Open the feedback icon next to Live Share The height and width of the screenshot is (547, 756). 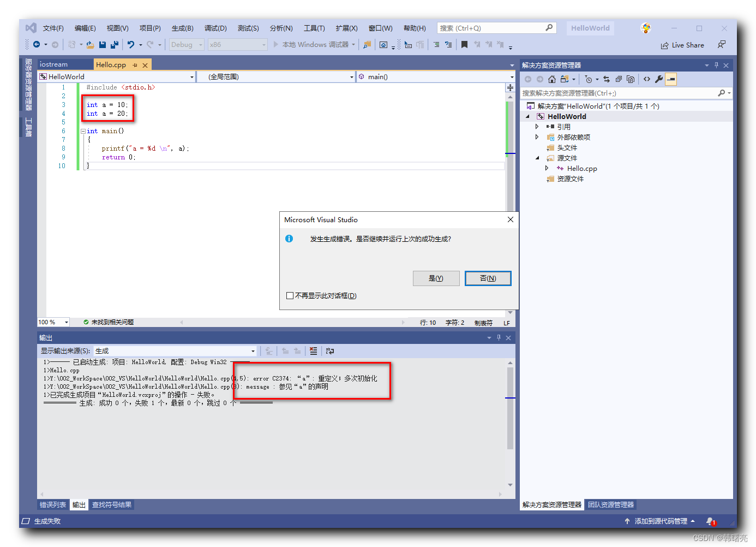(722, 45)
